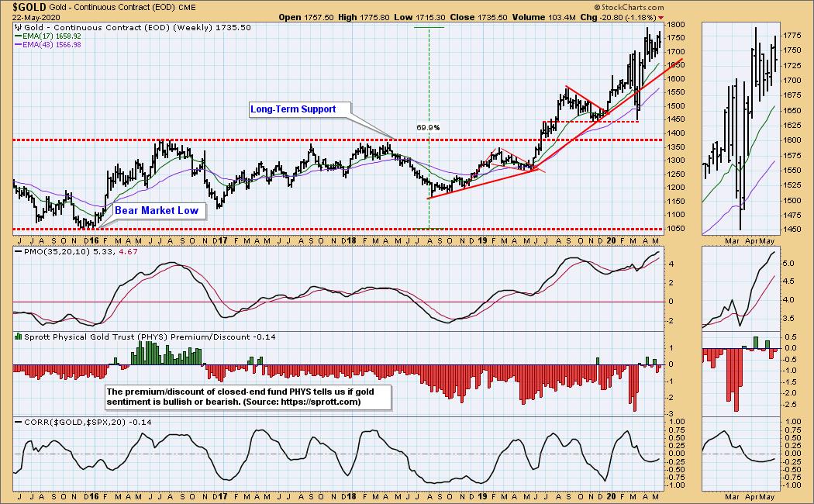Click the green EMA(17) legend line swatch

pyautogui.click(x=18, y=36)
